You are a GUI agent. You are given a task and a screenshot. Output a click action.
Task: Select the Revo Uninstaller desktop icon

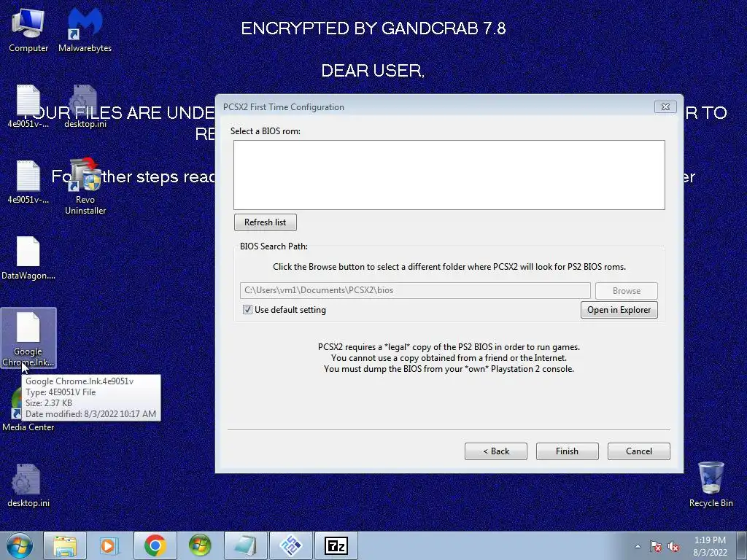(x=85, y=187)
